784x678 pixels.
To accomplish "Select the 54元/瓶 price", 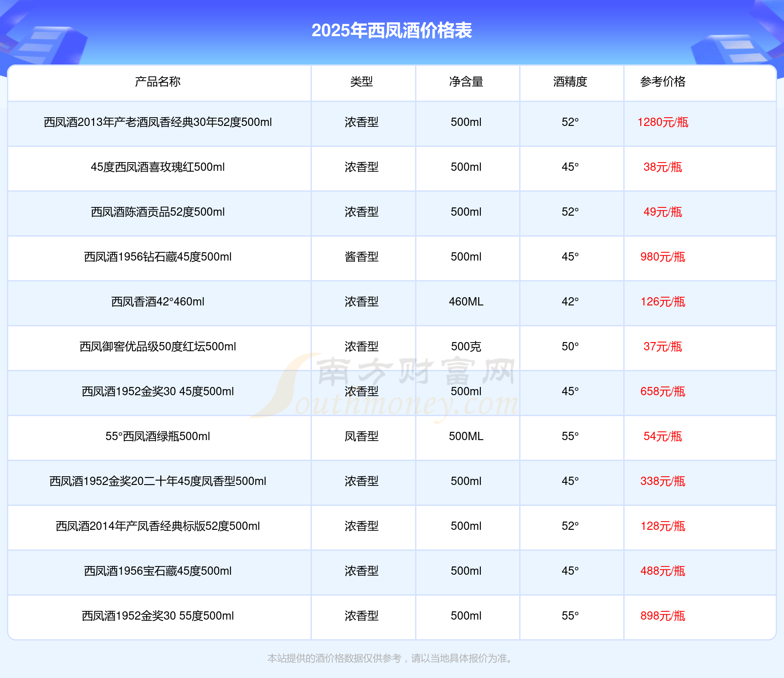I will [x=663, y=436].
